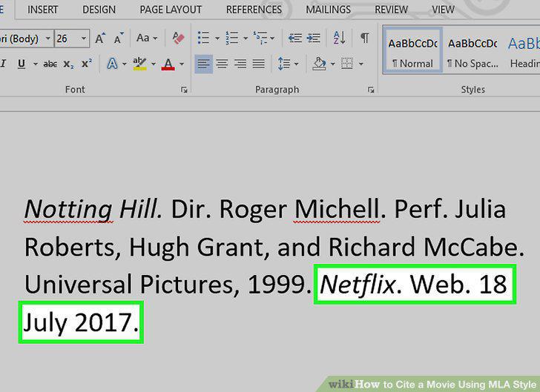The height and width of the screenshot is (392, 540).
Task: Toggle Show/Hide paragraph marks icon
Action: click(365, 37)
